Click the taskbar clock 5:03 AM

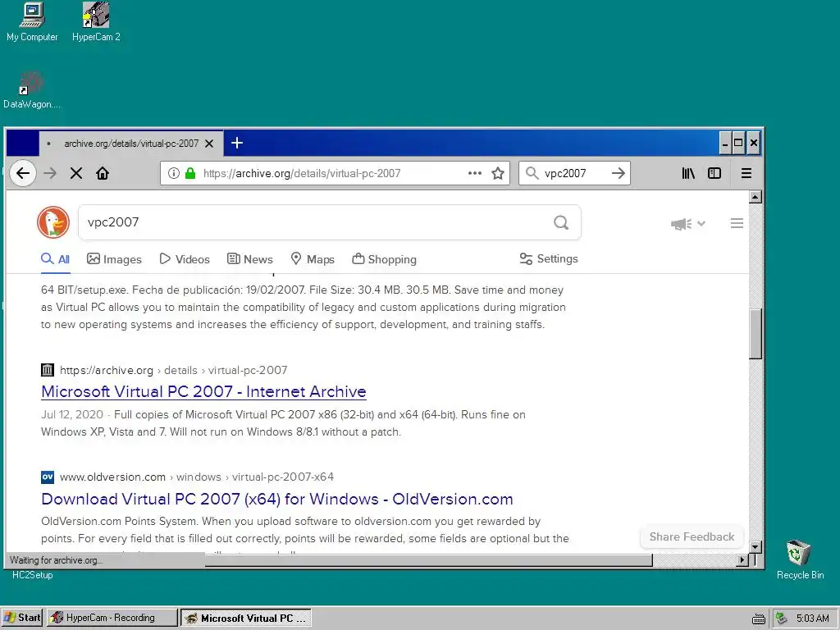tap(812, 619)
